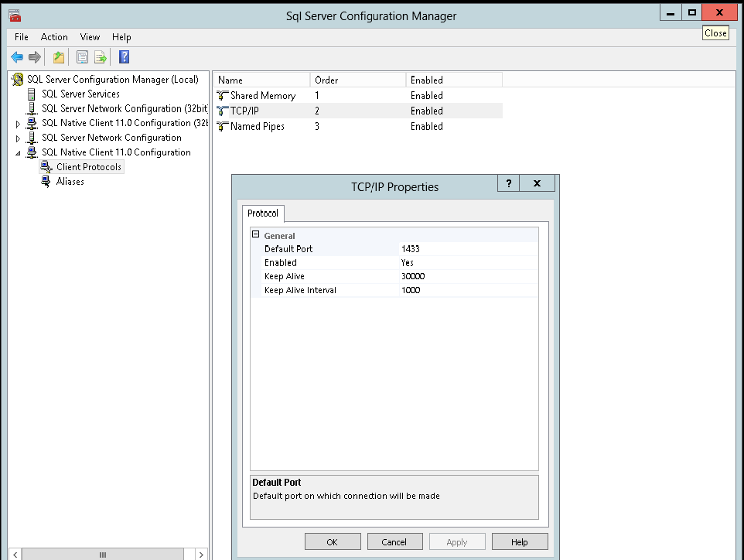744x560 pixels.
Task: Toggle the console tree show/hide icon
Action: pos(59,56)
